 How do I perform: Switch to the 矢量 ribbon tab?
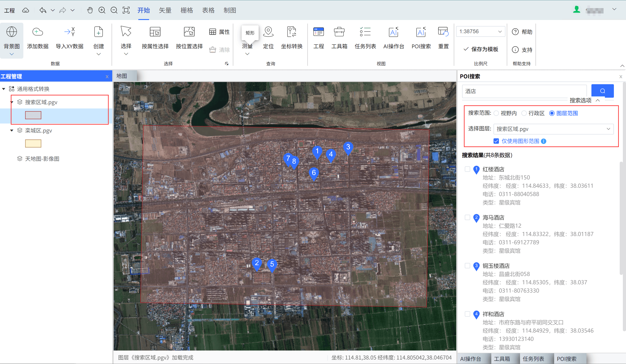(165, 10)
